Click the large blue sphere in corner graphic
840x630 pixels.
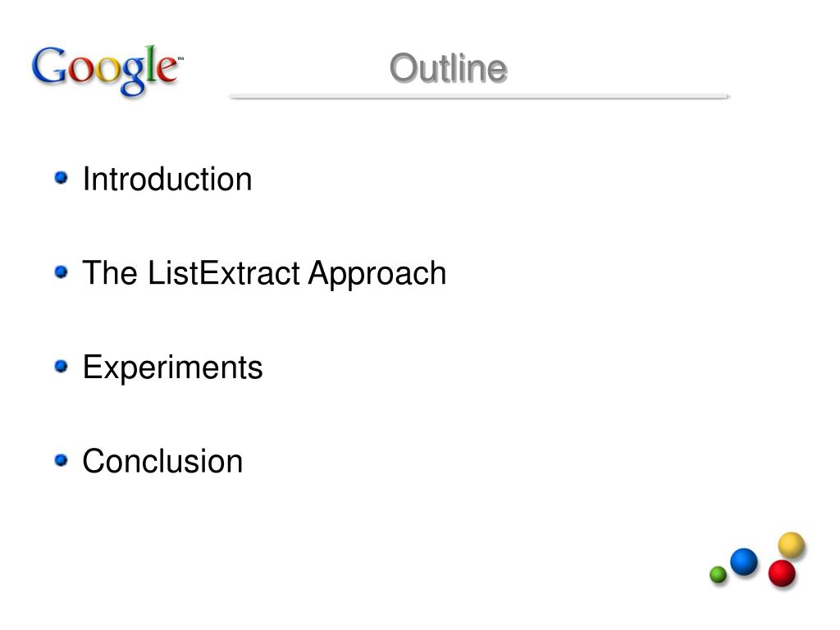coord(744,561)
